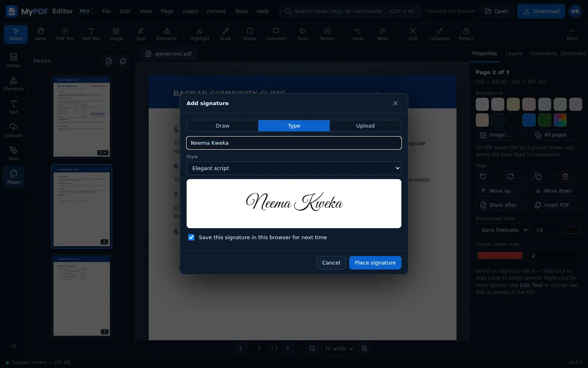The width and height of the screenshot is (588, 368).
Task: Switch to the Draw signature tab
Action: (223, 126)
